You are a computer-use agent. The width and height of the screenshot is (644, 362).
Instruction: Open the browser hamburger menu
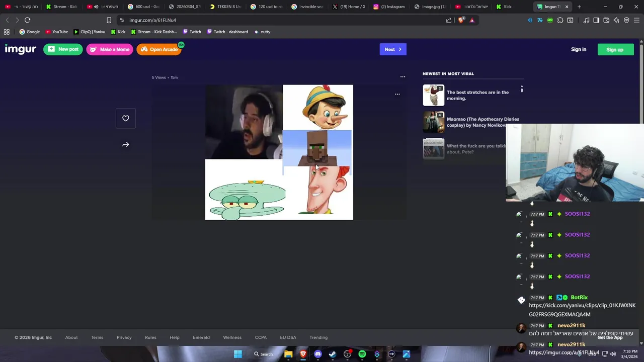click(636, 20)
